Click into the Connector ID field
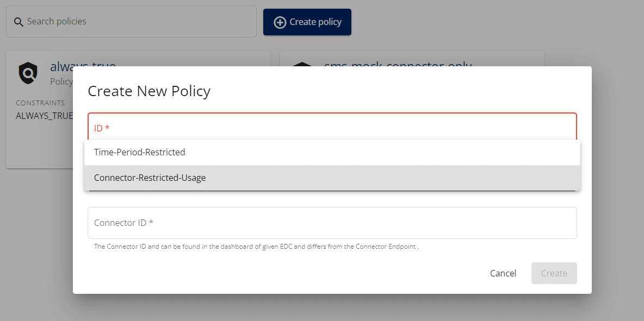Viewport: 644px width, 321px height. 332,223
